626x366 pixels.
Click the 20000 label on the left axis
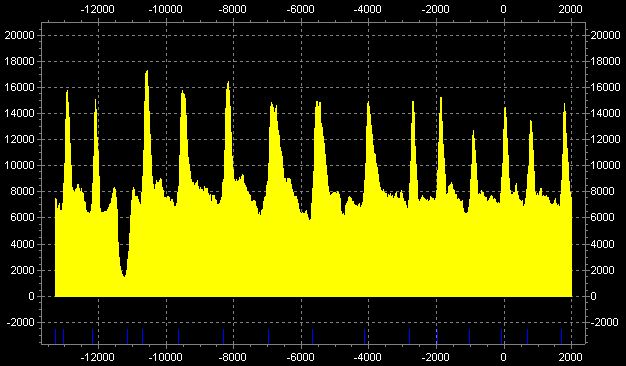tap(20, 35)
